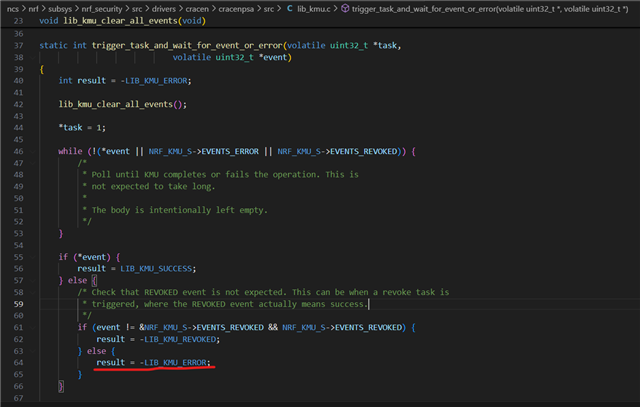Click the comment 'The body is intentionally left empty.'

[180, 210]
